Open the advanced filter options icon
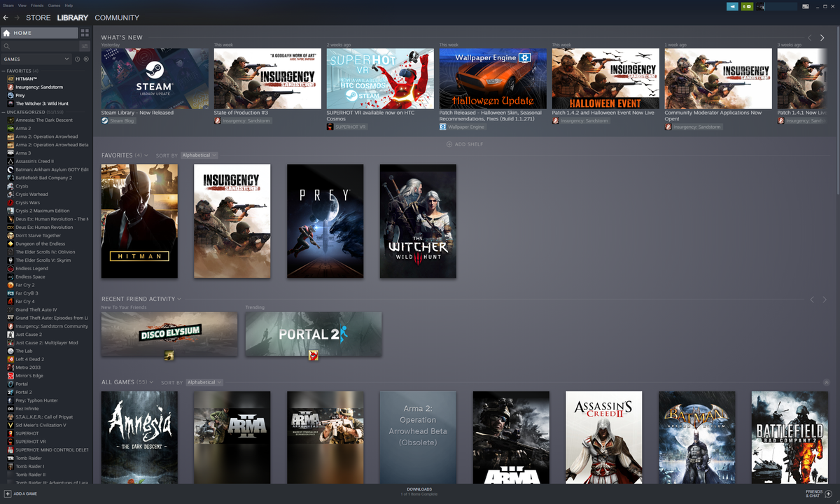The height and width of the screenshot is (504, 840). (x=85, y=45)
